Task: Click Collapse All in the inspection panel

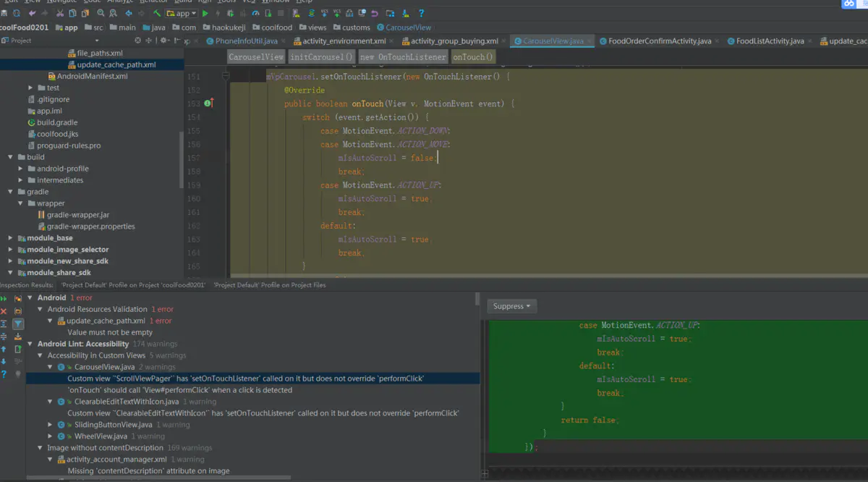Action: (4, 336)
